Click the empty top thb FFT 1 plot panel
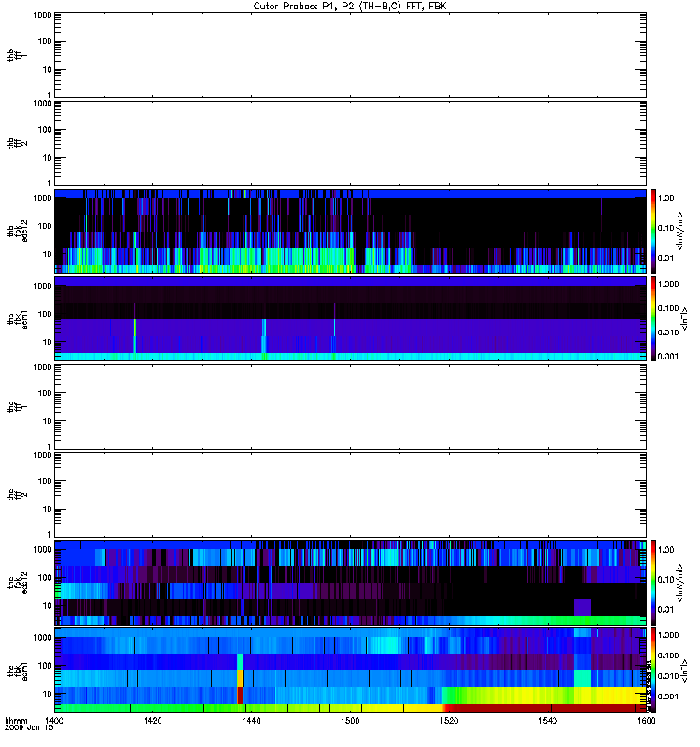700x747 pixels. (350, 55)
